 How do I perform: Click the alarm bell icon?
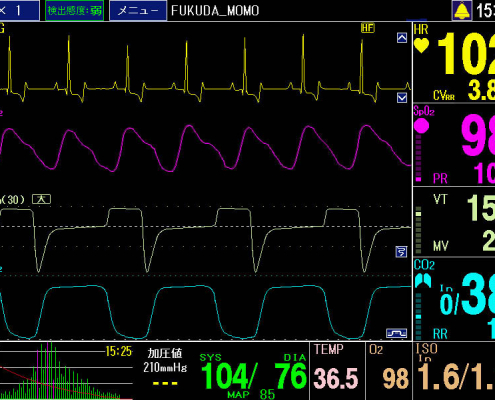coord(462,11)
